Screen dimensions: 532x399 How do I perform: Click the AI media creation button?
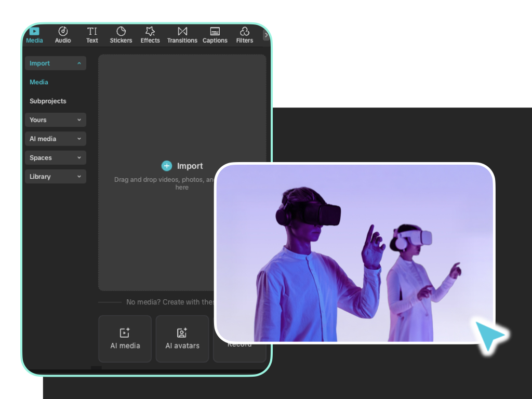point(125,338)
